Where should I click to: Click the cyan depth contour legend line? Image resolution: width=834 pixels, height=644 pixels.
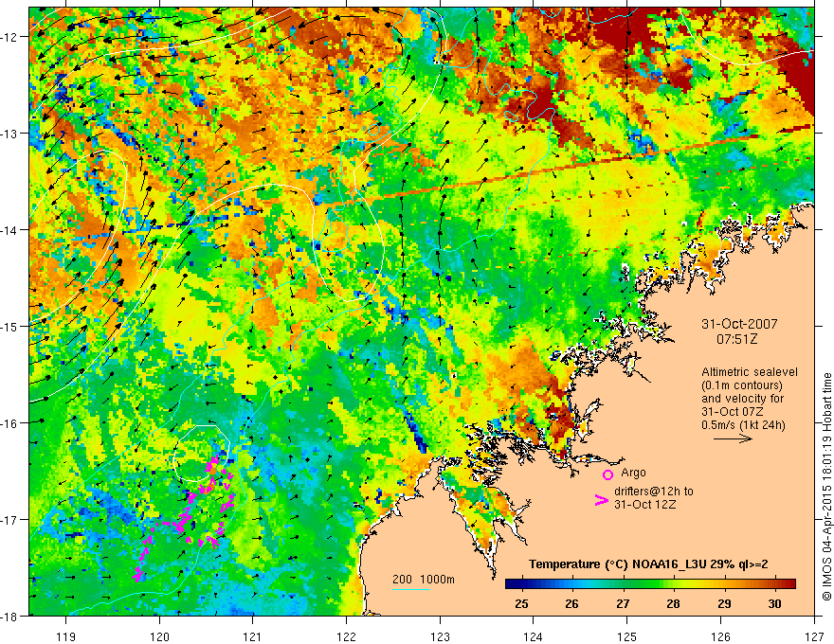[x=411, y=589]
